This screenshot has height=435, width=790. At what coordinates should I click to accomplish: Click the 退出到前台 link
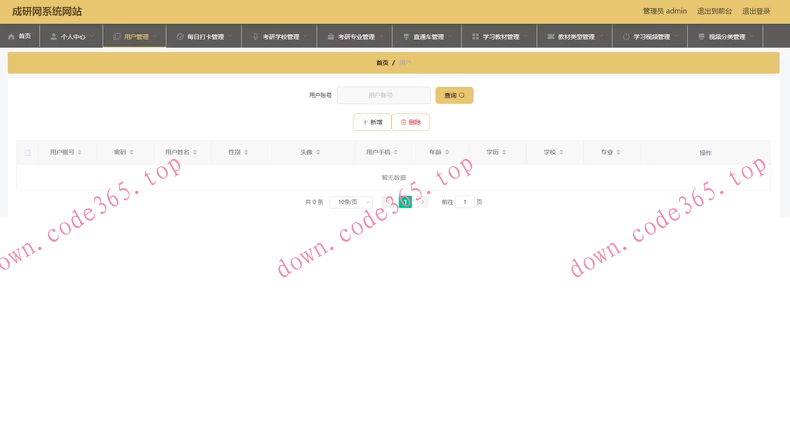714,11
